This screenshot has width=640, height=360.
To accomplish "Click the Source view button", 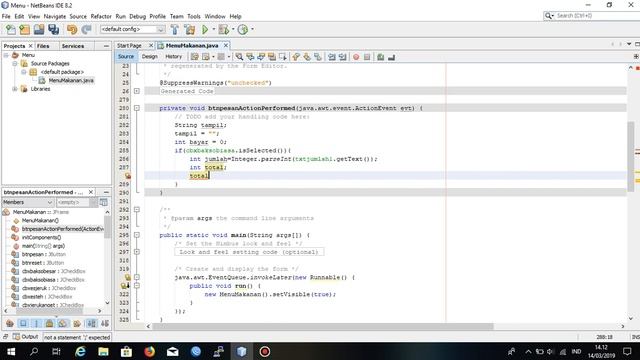I will click(126, 57).
